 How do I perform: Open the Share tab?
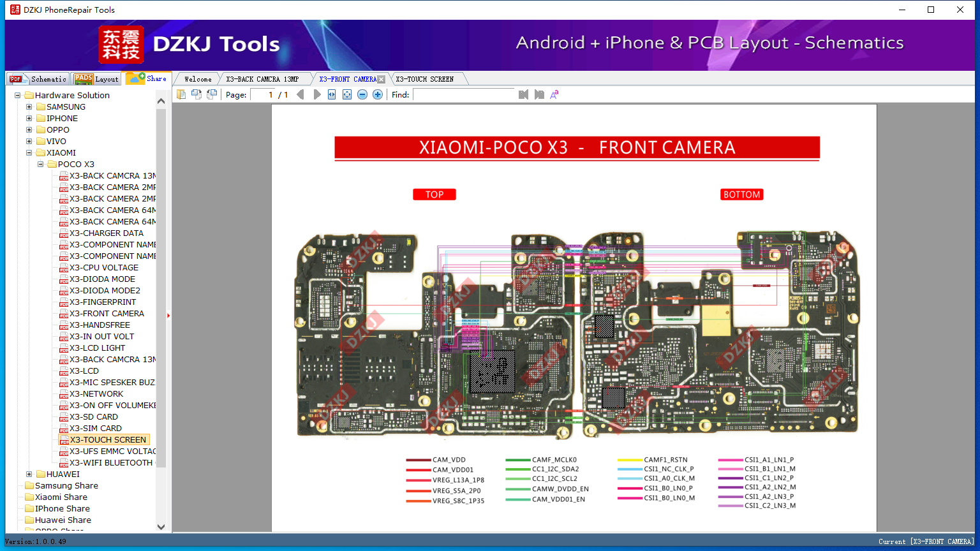click(147, 78)
